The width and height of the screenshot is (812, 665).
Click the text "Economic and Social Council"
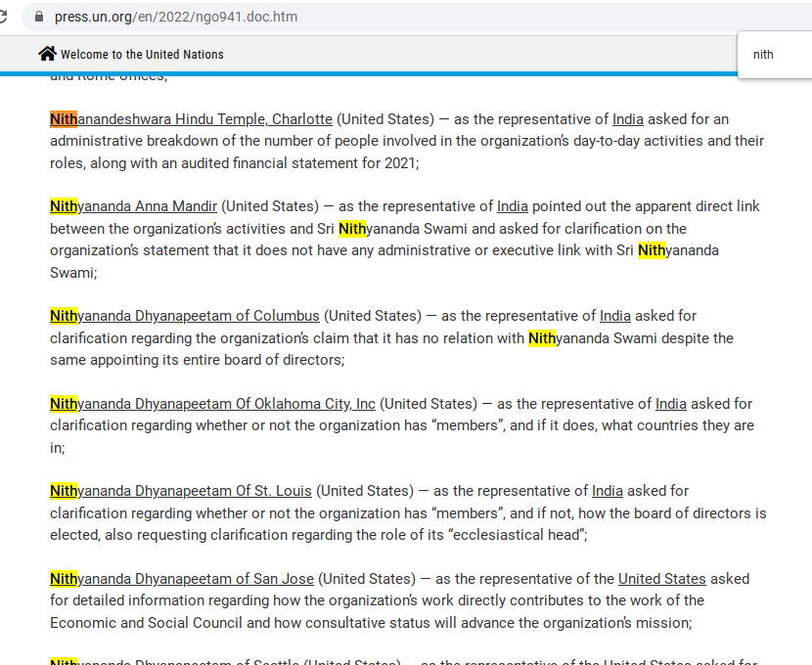tap(146, 623)
